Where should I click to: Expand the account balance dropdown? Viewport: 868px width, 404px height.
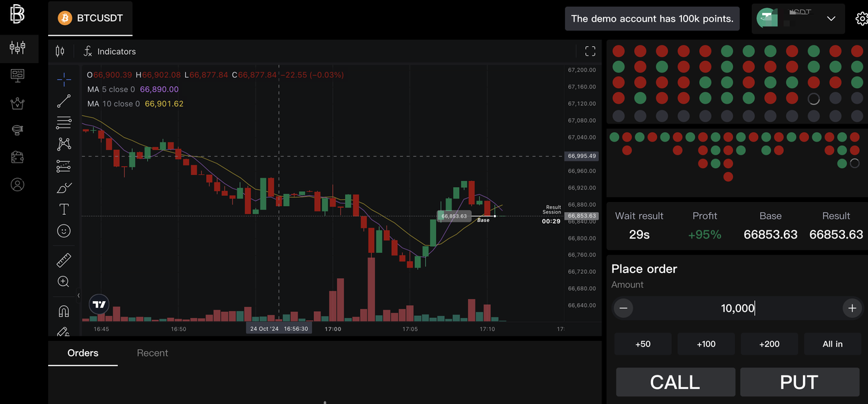tap(831, 19)
